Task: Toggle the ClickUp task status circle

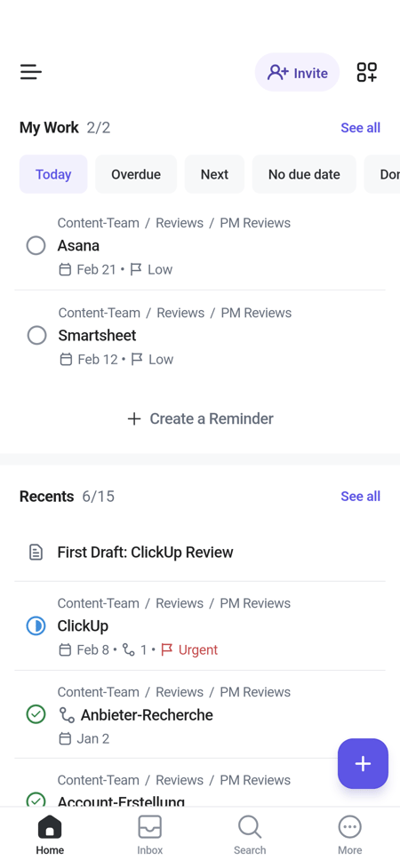Action: pos(36,626)
